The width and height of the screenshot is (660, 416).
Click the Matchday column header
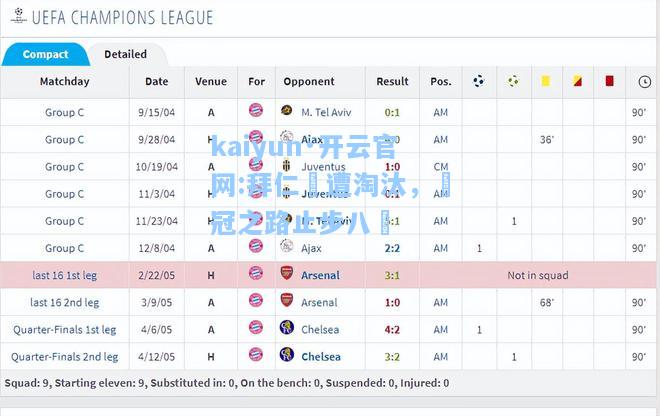tap(64, 81)
